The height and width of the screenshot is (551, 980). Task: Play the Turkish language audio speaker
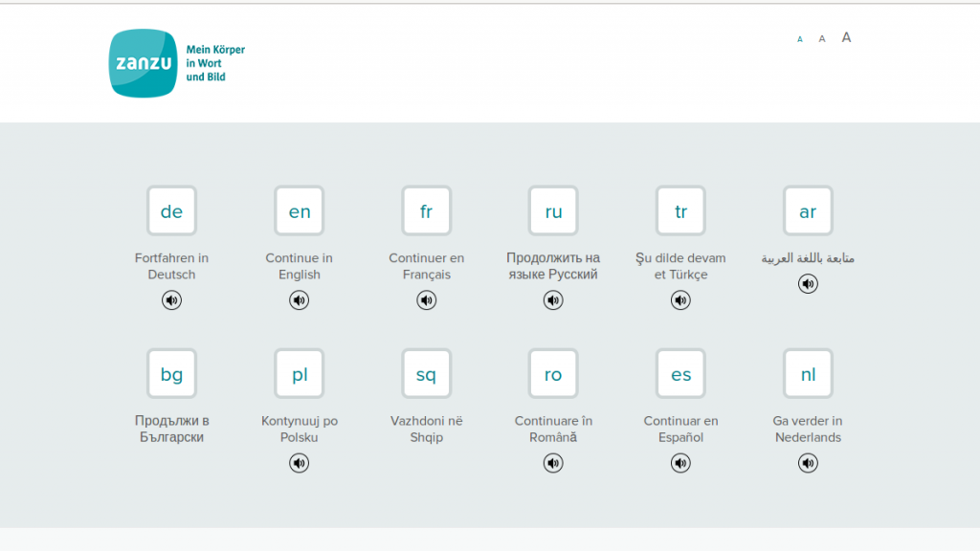click(680, 300)
